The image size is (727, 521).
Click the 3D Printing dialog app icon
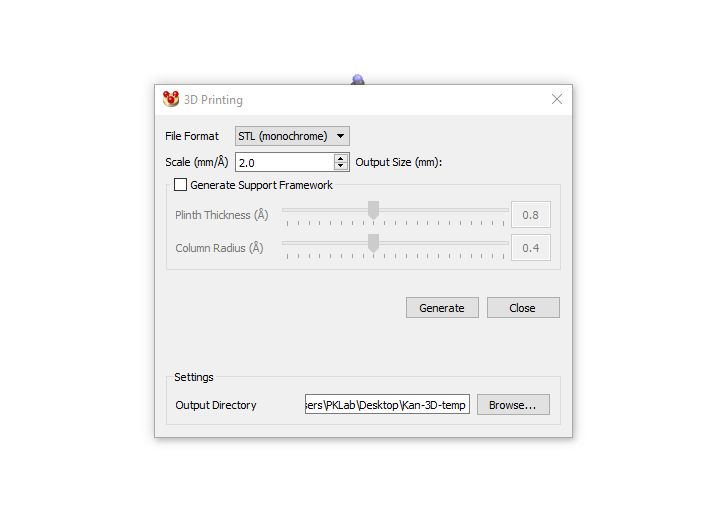[170, 100]
